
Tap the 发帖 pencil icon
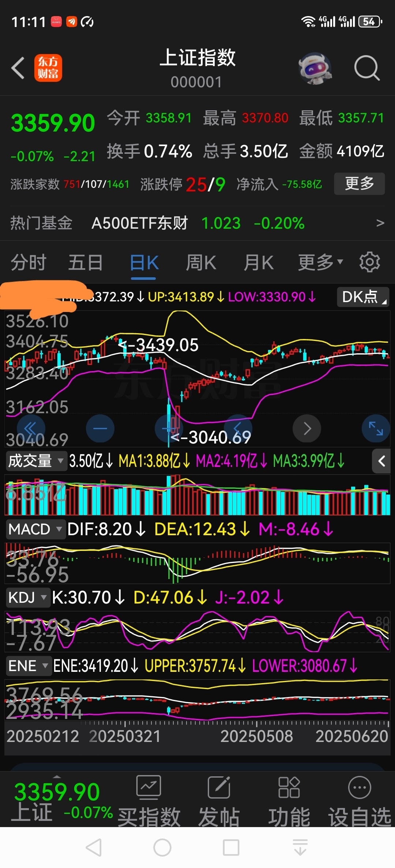219,787
